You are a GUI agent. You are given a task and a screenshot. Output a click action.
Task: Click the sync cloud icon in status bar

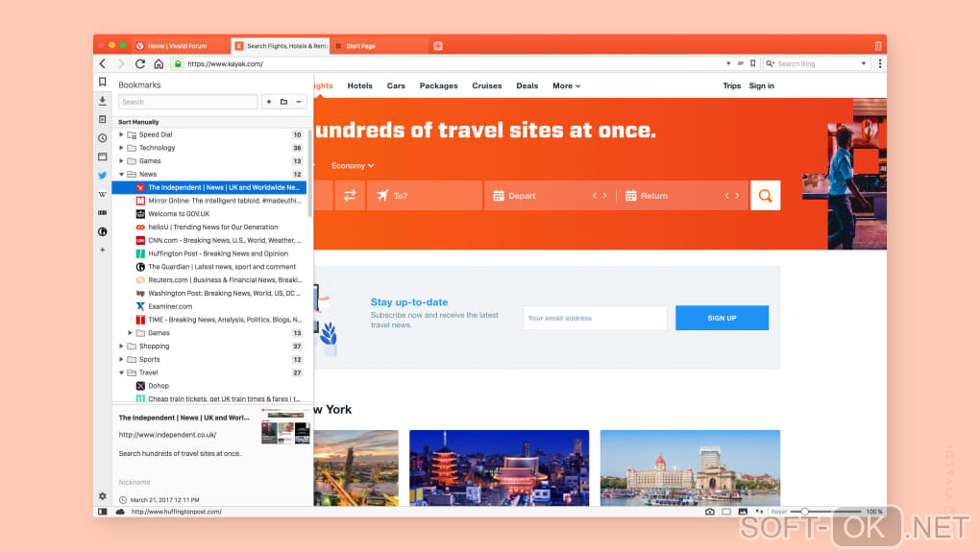[x=120, y=512]
